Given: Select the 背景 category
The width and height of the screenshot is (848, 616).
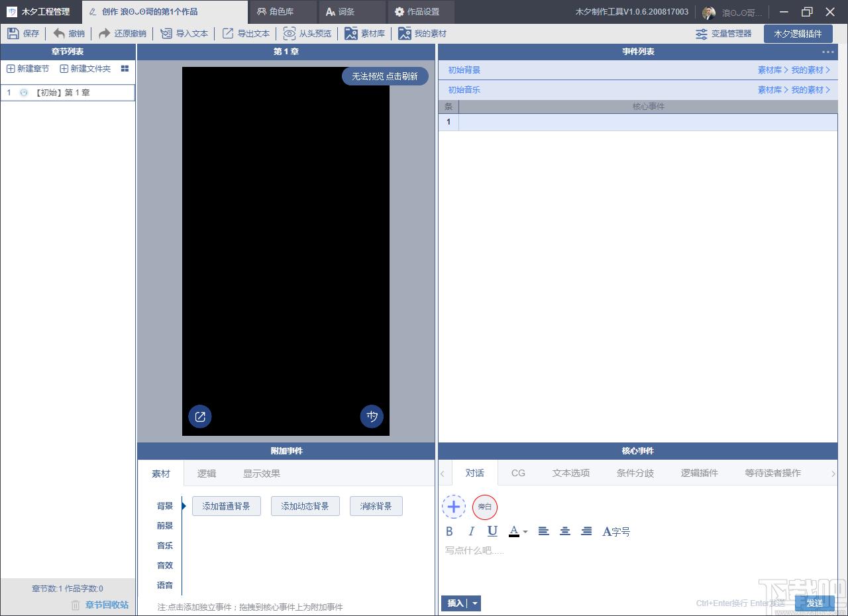Looking at the screenshot, I should click(165, 506).
